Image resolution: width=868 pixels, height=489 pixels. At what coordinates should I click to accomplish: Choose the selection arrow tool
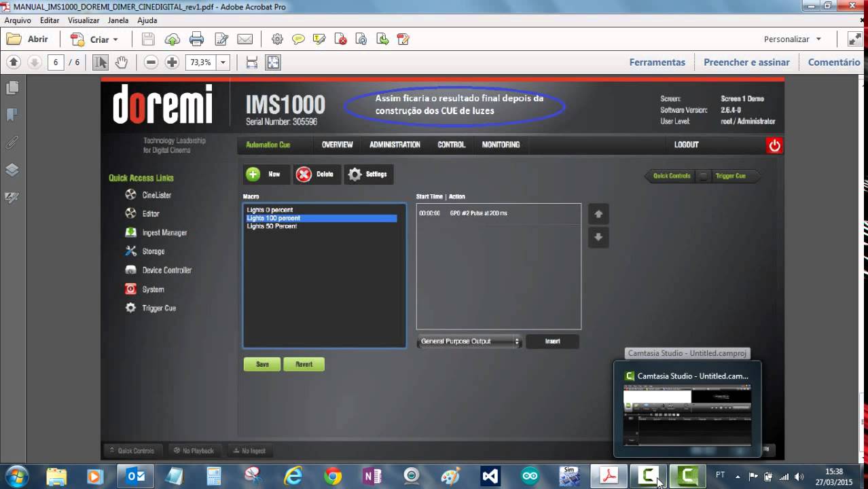pyautogui.click(x=101, y=62)
